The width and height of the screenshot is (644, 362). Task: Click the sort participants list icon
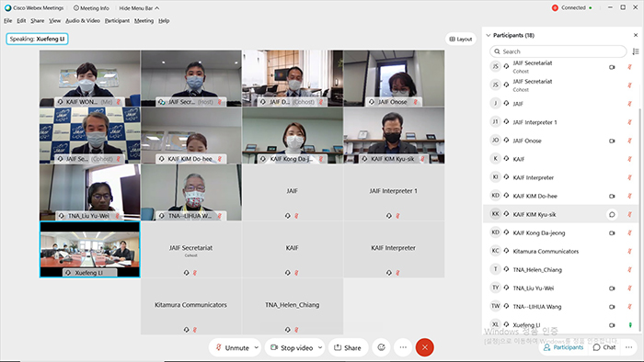[x=636, y=51]
